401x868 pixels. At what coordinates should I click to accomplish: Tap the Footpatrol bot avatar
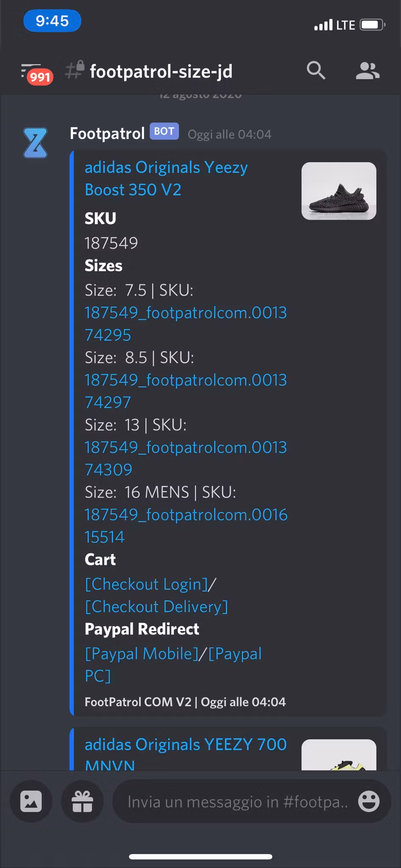coord(35,143)
